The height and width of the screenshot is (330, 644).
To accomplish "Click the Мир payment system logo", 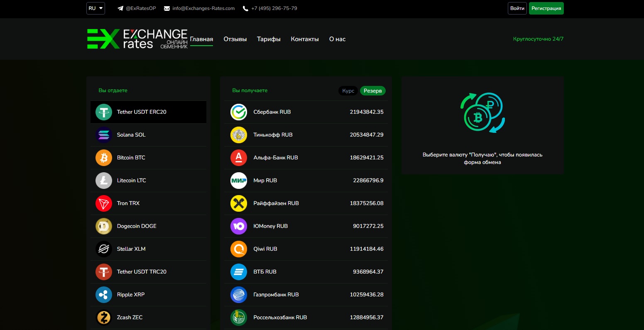I will (239, 181).
